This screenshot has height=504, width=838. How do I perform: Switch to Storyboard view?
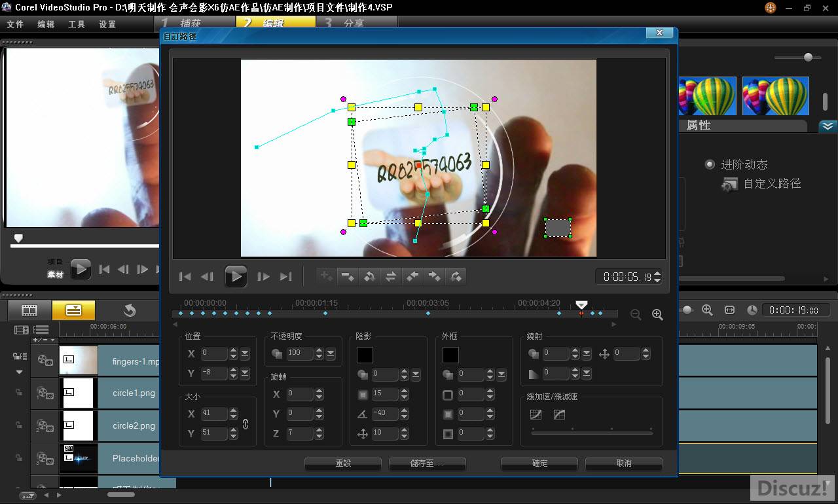pyautogui.click(x=29, y=310)
